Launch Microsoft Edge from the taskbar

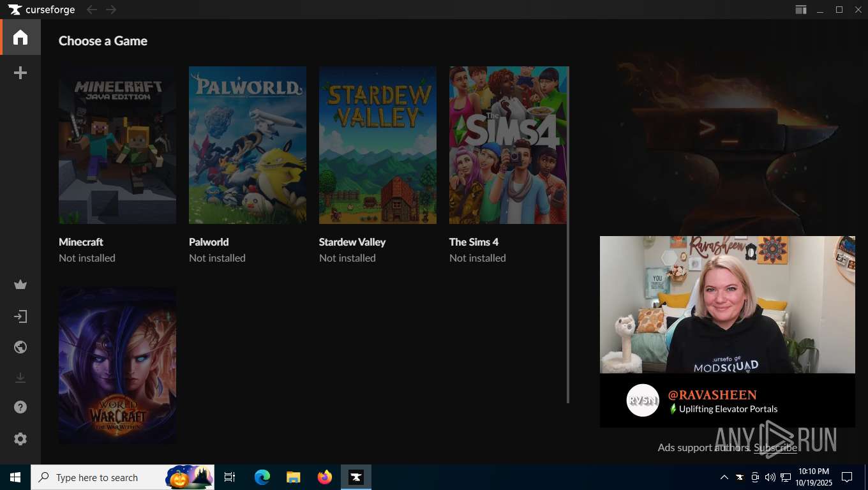(262, 477)
